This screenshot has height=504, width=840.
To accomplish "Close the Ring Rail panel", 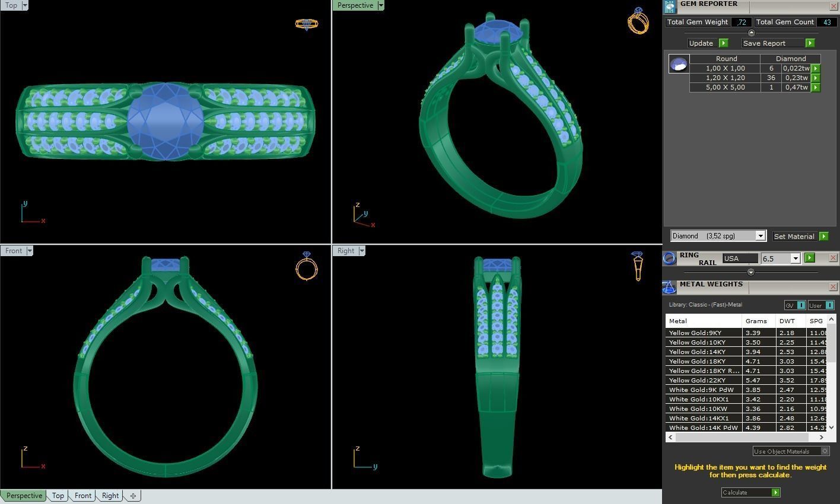I will tap(833, 258).
